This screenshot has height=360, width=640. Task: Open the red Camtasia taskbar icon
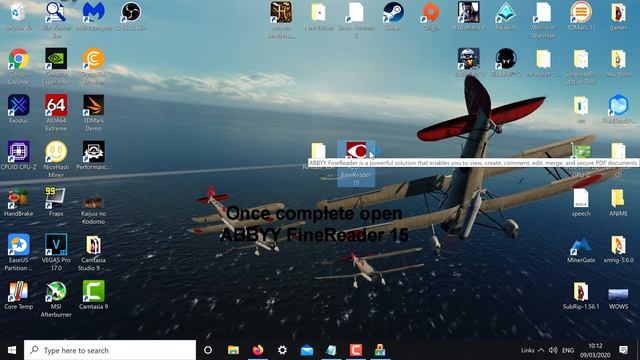(356, 350)
